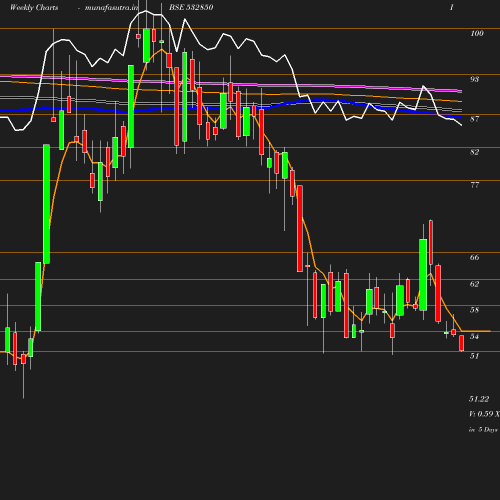This screenshot has height=500, width=500.
Task: Click the price axis label 66
Action: (474, 257)
